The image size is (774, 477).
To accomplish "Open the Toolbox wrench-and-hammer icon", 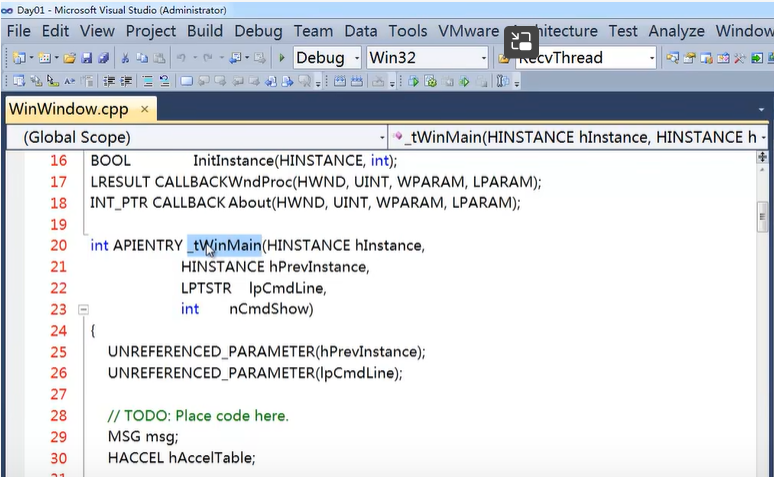I will click(x=739, y=58).
